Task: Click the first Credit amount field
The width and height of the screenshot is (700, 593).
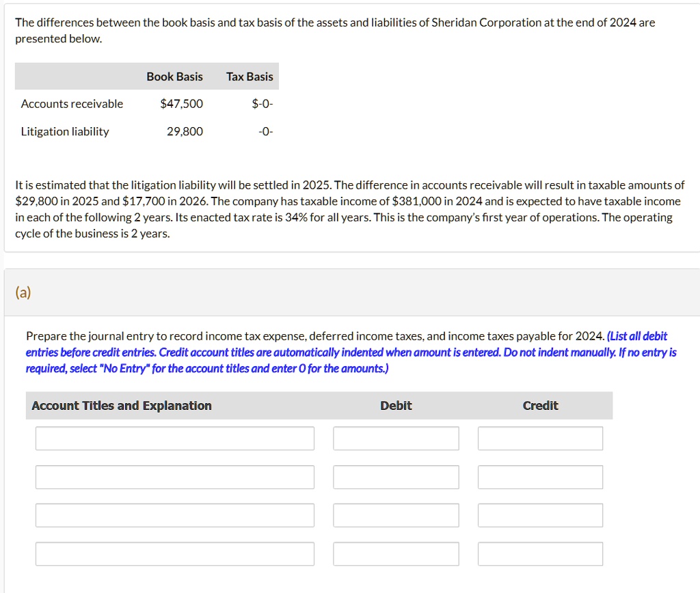Action: click(540, 438)
